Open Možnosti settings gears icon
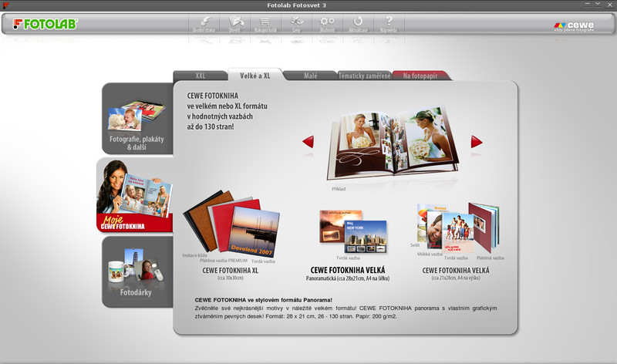This screenshot has width=617, height=364. (x=327, y=25)
